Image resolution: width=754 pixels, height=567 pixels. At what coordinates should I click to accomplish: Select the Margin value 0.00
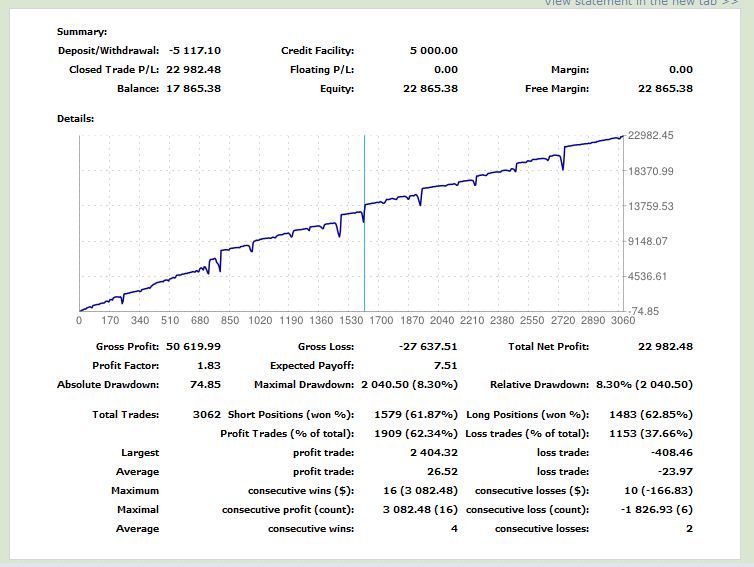(x=681, y=69)
